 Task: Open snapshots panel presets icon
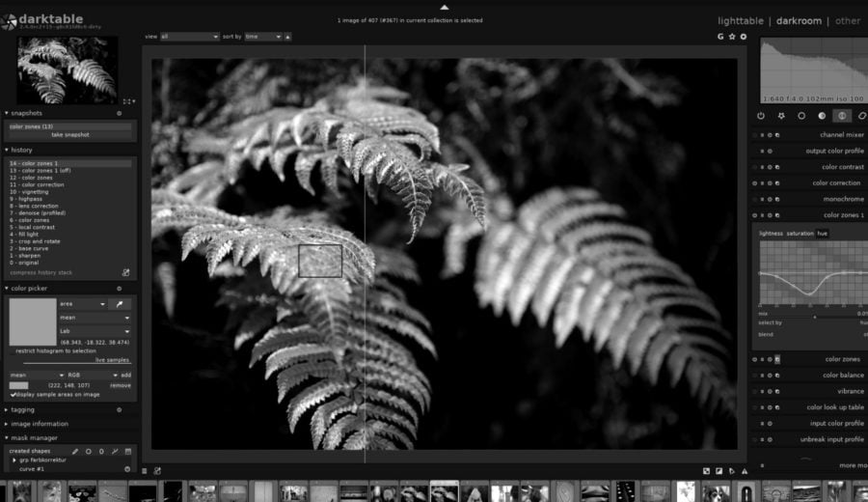119,113
